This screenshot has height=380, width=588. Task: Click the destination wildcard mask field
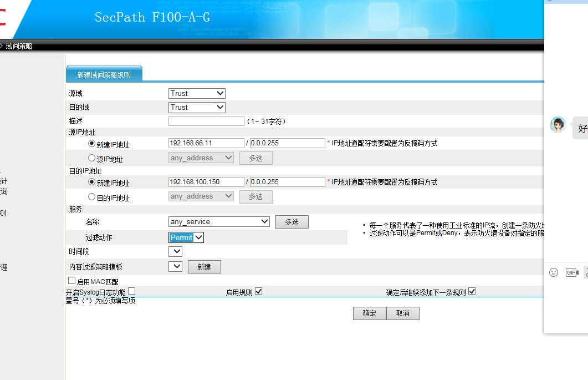287,182
